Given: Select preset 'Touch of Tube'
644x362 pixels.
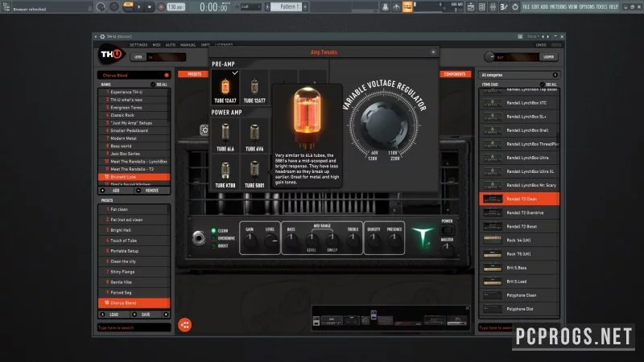Looking at the screenshot, I should click(x=134, y=241).
